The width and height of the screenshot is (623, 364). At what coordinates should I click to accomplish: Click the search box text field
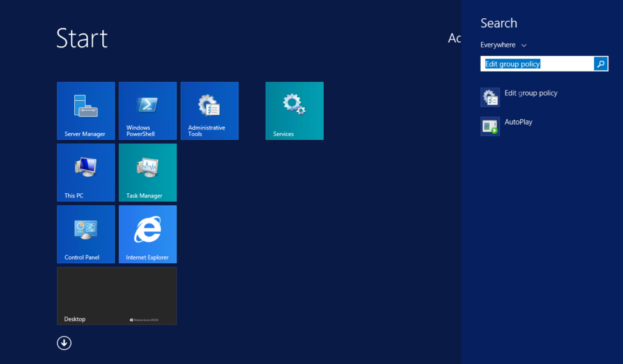537,64
